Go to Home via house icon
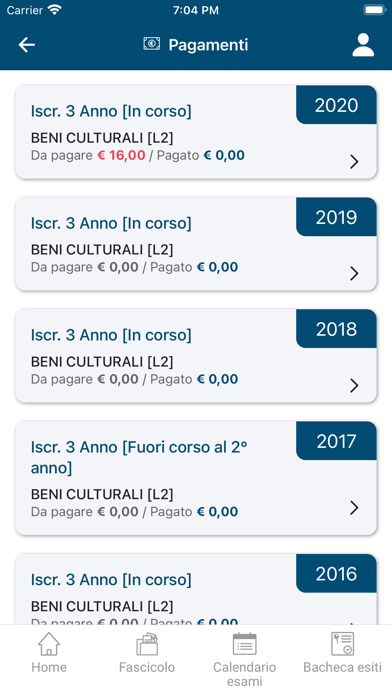The width and height of the screenshot is (392, 696). click(x=49, y=644)
